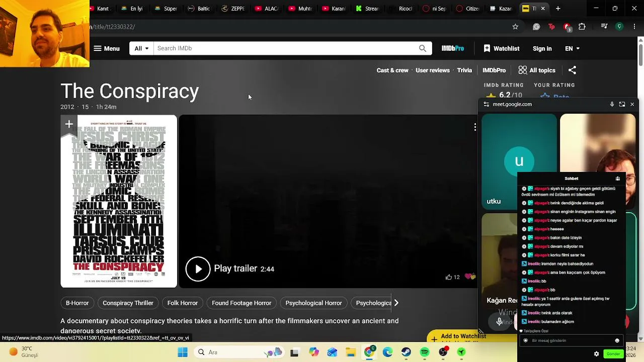Open Spotify from taskbar
The image size is (644, 362).
click(x=425, y=352)
